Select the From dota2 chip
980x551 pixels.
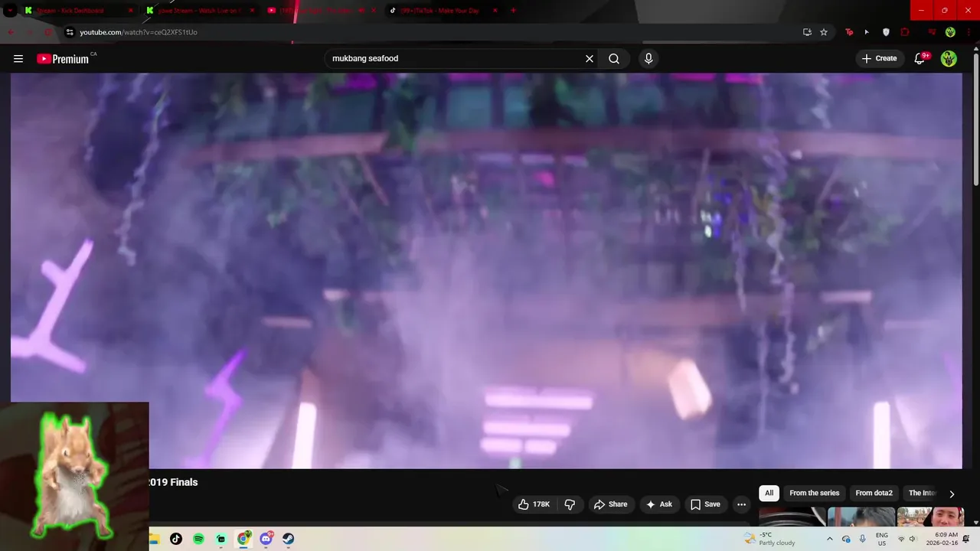[874, 494]
